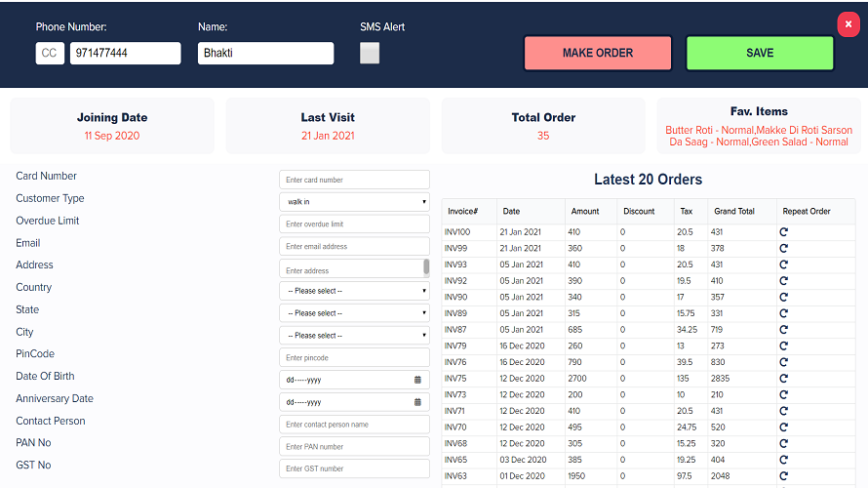
Task: Open the City select dropdown
Action: [354, 335]
